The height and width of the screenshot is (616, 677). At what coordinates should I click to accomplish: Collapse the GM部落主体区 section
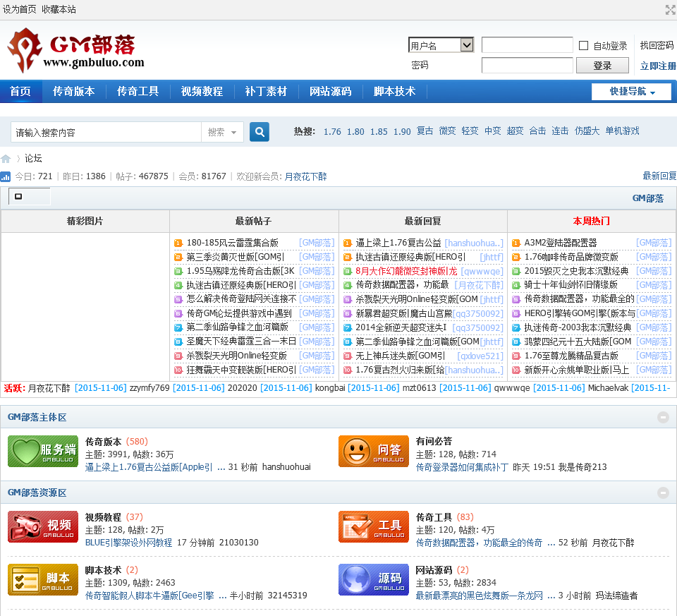tap(663, 417)
